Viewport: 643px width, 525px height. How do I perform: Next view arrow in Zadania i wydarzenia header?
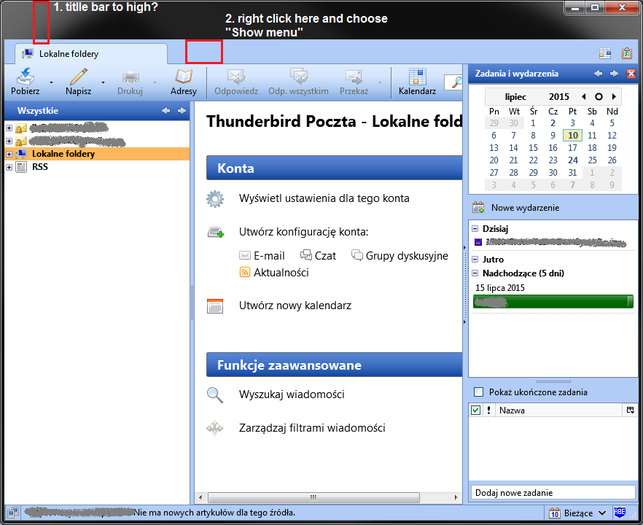[x=614, y=73]
